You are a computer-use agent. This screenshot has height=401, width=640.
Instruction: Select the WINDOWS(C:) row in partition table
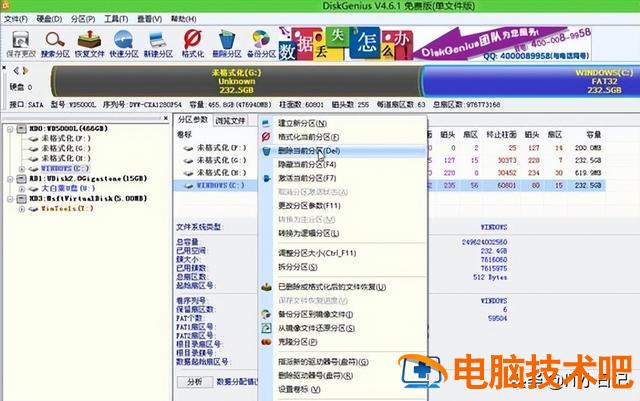390,186
